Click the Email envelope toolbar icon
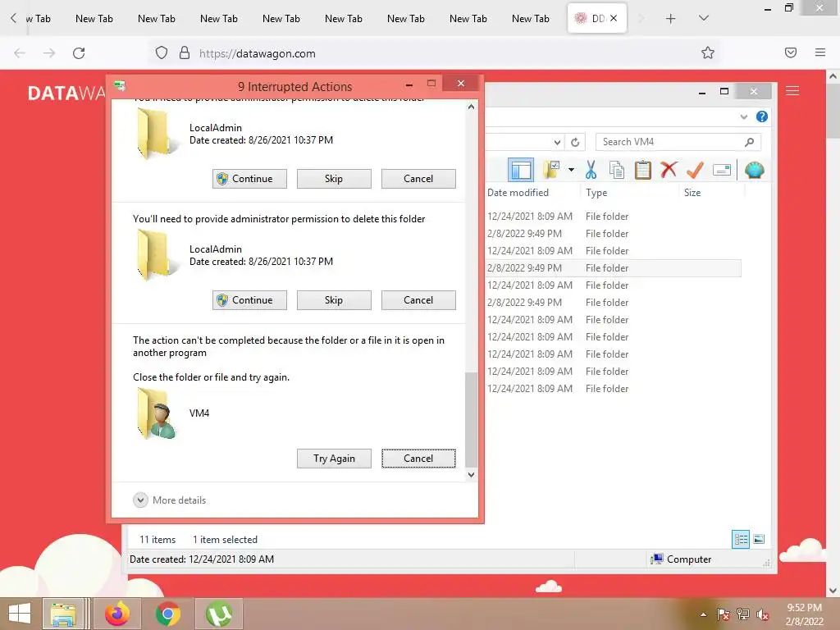The height and width of the screenshot is (630, 840). [x=722, y=171]
